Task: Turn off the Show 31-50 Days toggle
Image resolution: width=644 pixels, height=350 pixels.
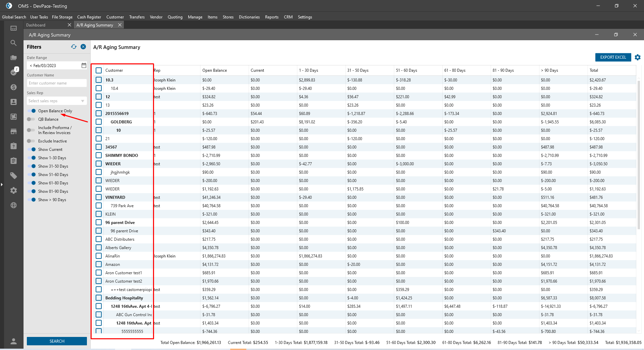Action: point(32,166)
